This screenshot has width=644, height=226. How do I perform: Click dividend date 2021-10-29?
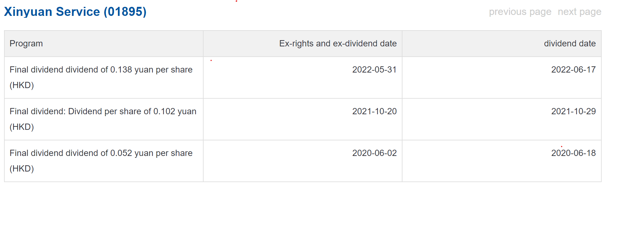click(x=573, y=111)
